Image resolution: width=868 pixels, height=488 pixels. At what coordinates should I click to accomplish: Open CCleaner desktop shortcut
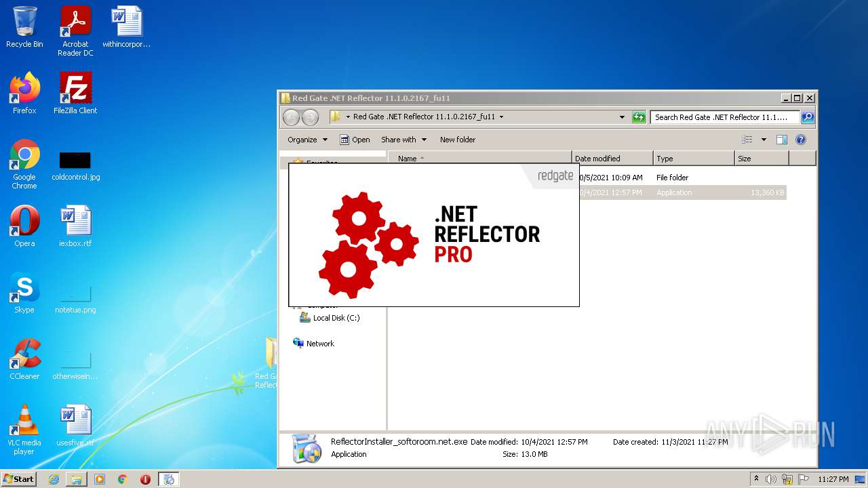pyautogui.click(x=24, y=359)
